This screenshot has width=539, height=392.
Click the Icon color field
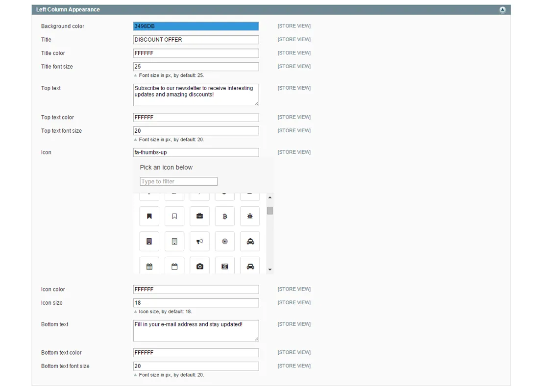pos(196,289)
